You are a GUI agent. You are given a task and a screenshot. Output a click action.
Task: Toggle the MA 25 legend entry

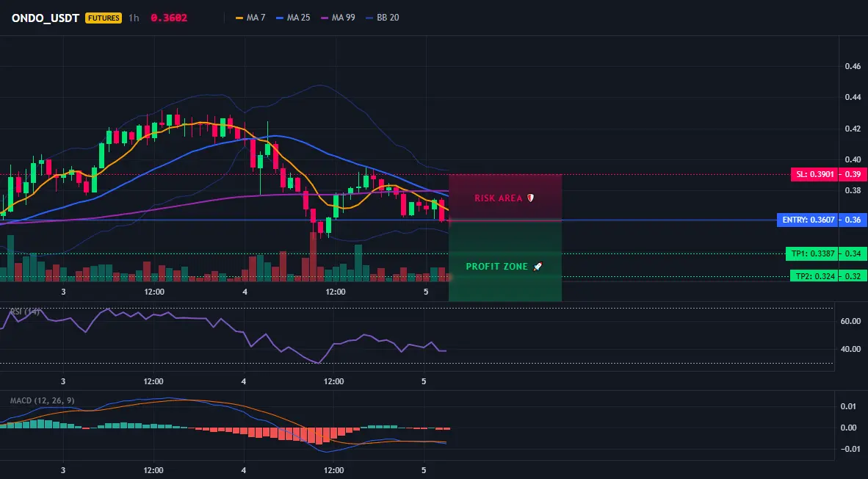293,18
